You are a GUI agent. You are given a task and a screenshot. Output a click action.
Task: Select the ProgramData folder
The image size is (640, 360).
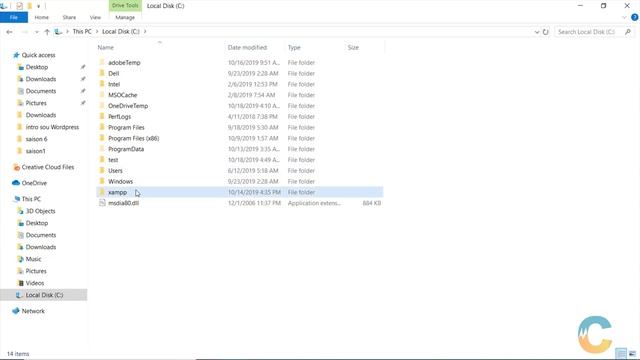tap(126, 149)
